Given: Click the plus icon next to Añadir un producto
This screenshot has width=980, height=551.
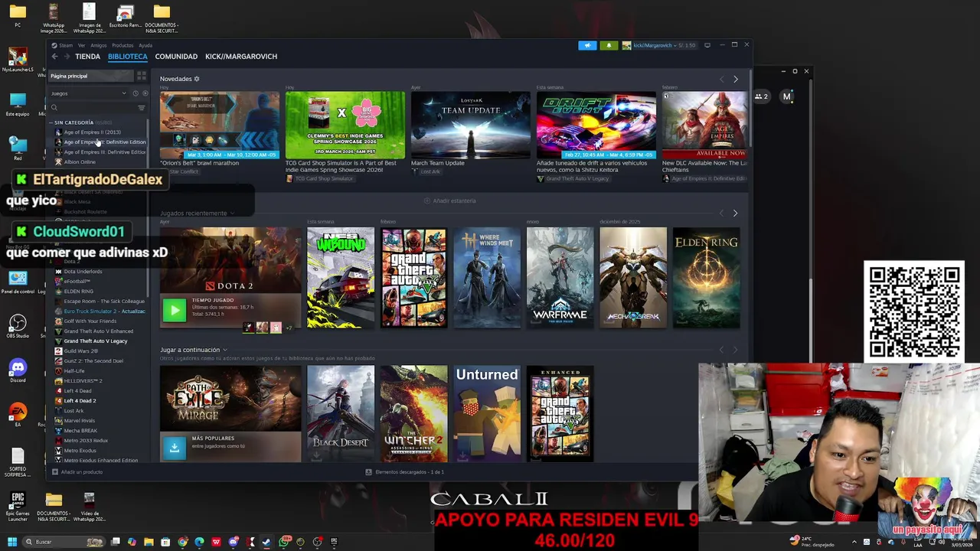Looking at the screenshot, I should click(54, 472).
